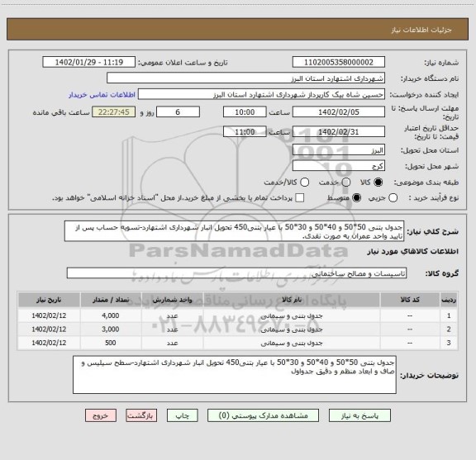The image size is (476, 460).
Task: Click the تعداد / مقدار column header
Action: 111,300
